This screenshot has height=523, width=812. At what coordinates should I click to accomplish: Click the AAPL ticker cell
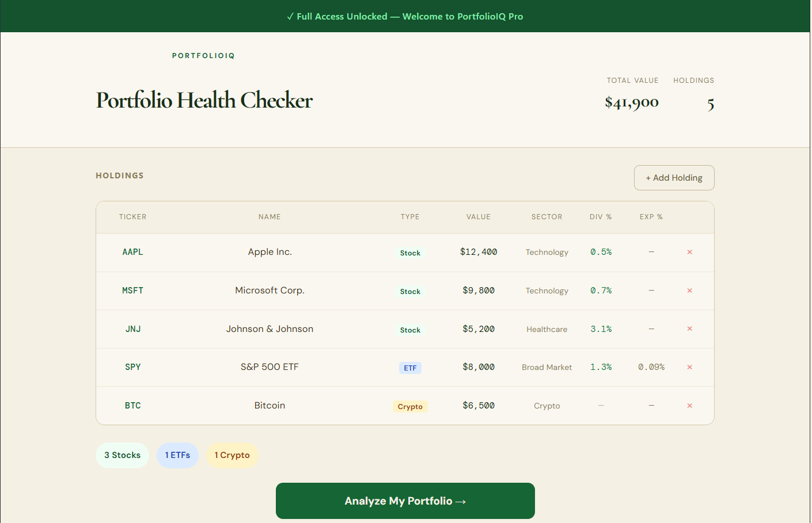(132, 252)
